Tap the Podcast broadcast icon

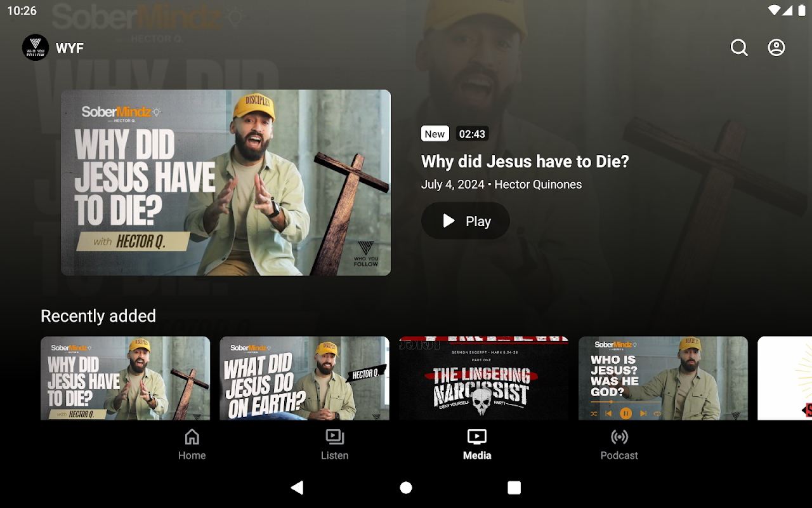[x=619, y=437]
